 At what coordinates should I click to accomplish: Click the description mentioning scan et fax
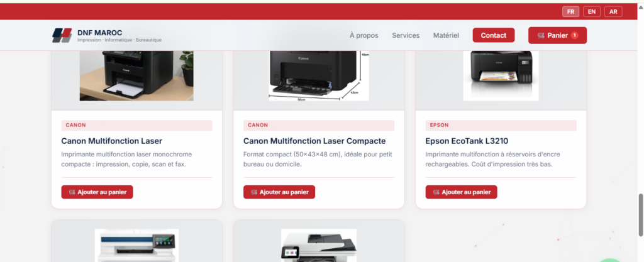point(126,160)
